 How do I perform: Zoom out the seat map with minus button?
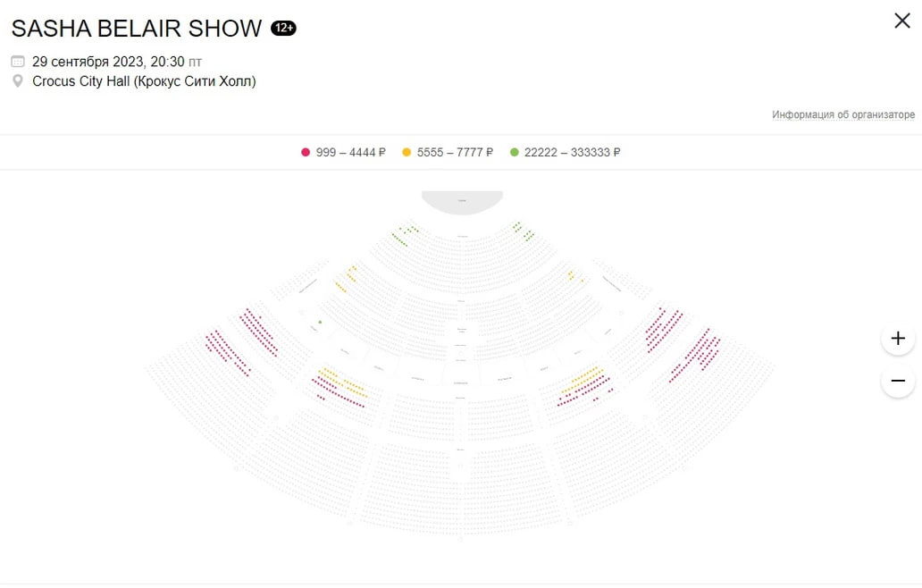pyautogui.click(x=898, y=381)
